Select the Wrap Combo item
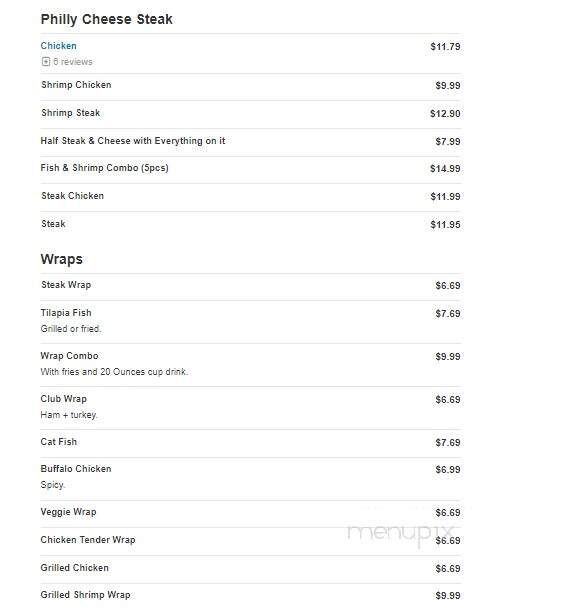 69,356
